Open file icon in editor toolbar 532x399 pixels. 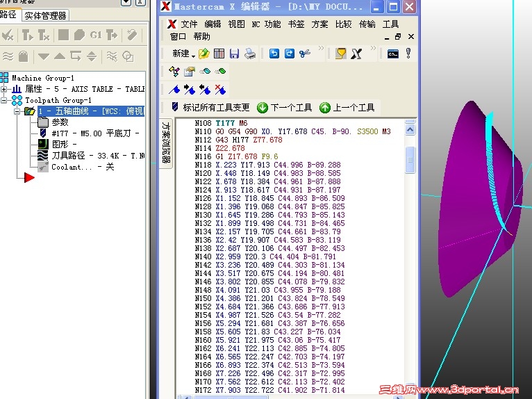204,54
